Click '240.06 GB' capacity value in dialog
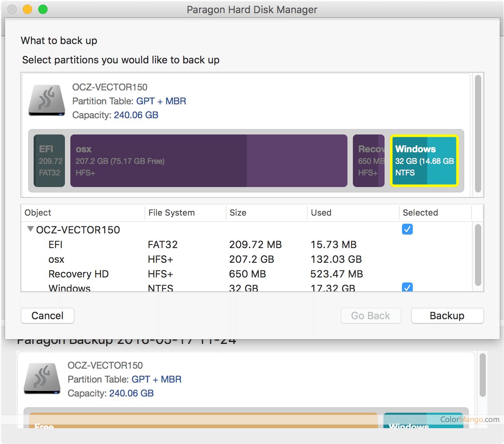 pyautogui.click(x=136, y=115)
